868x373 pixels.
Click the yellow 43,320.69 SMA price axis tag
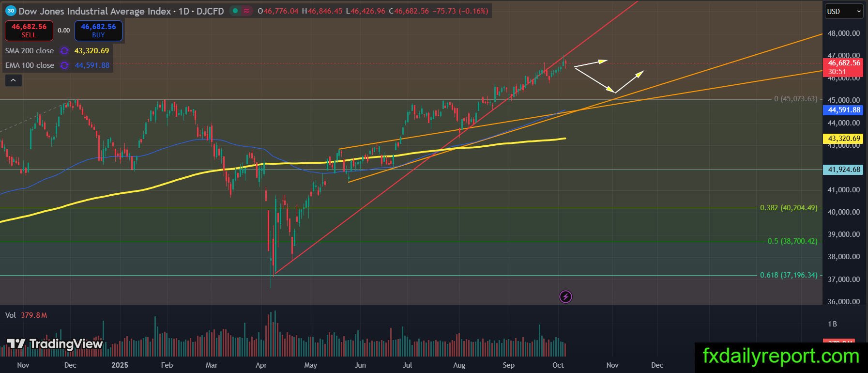point(843,139)
